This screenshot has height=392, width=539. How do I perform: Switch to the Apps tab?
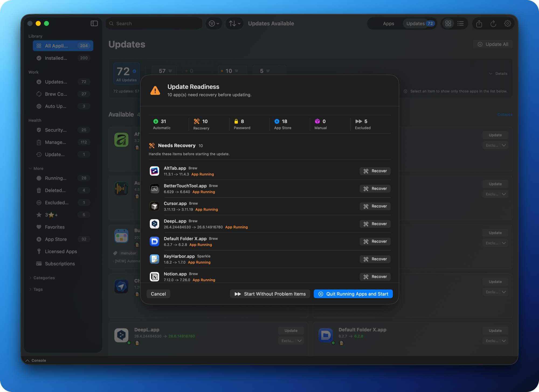[x=388, y=23]
